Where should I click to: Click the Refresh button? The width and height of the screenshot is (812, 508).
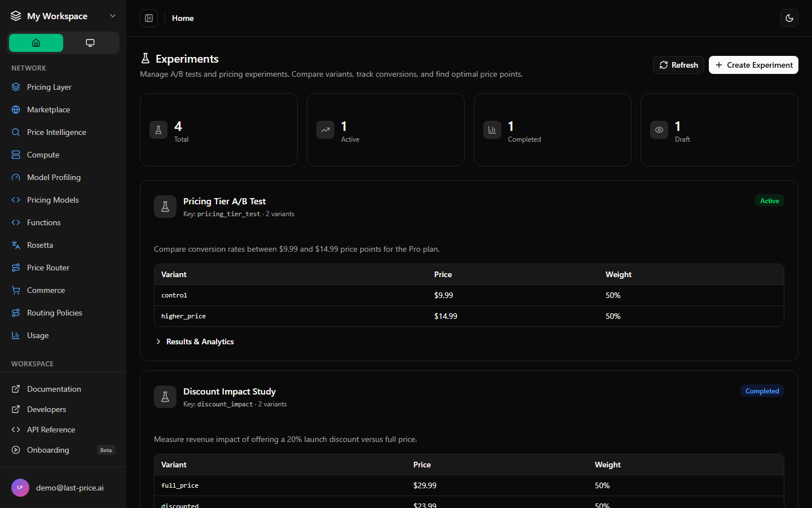(678, 65)
